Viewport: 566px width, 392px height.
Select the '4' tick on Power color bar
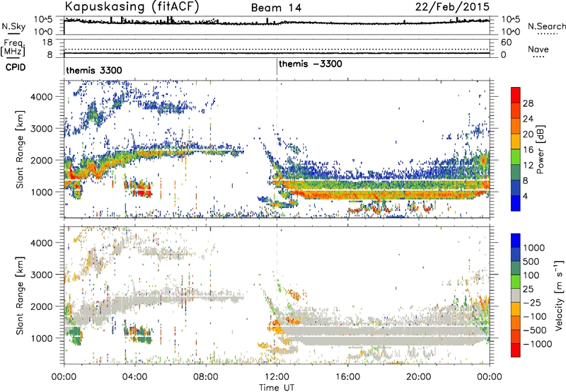click(526, 196)
